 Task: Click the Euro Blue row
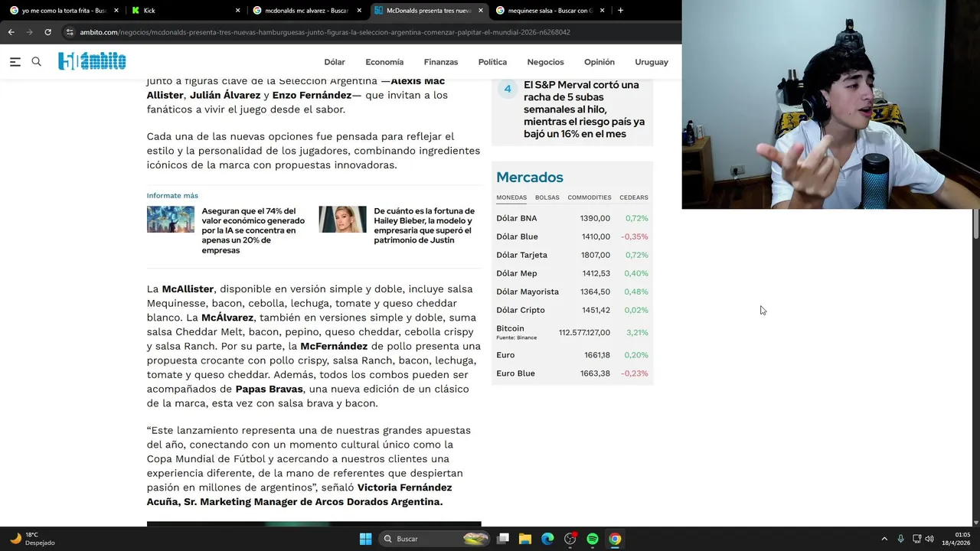click(x=572, y=373)
